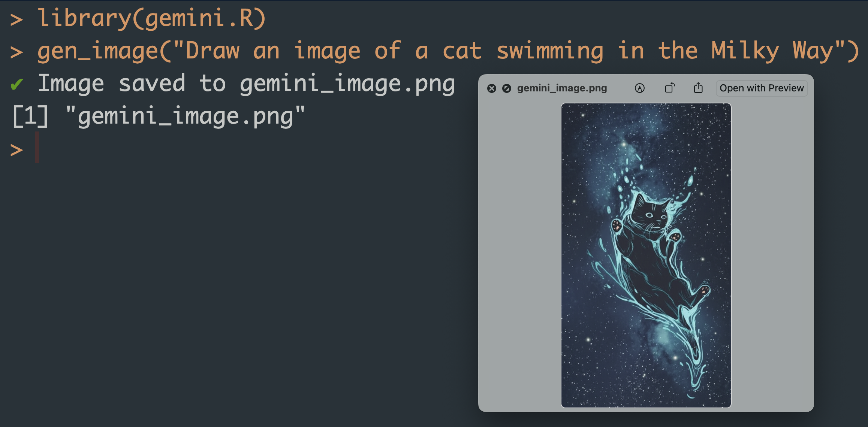
Task: Click the gemini_image.png window title
Action: coord(562,88)
